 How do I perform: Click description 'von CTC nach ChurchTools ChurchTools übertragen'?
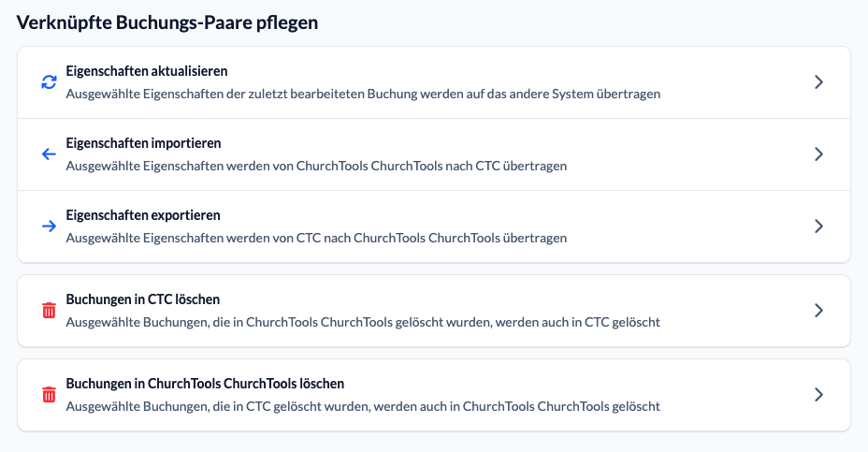point(316,238)
